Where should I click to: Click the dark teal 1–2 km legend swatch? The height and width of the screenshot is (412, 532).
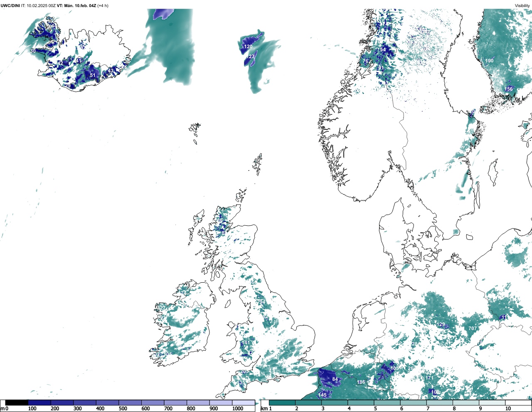point(282,403)
